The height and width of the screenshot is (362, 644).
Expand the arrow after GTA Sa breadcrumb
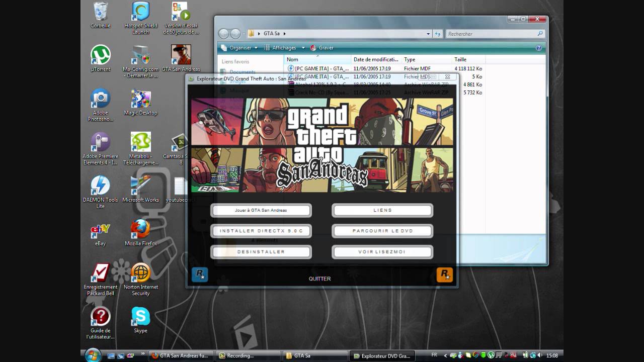(x=284, y=34)
